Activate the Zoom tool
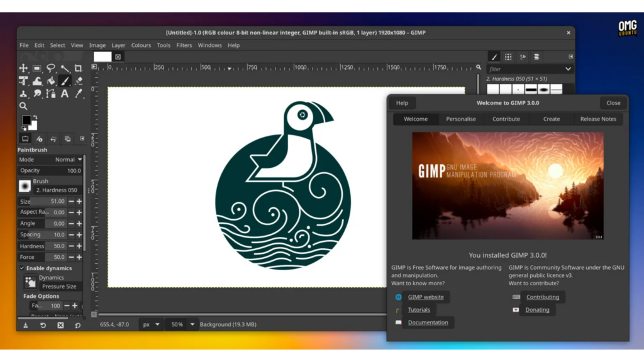 click(x=24, y=106)
